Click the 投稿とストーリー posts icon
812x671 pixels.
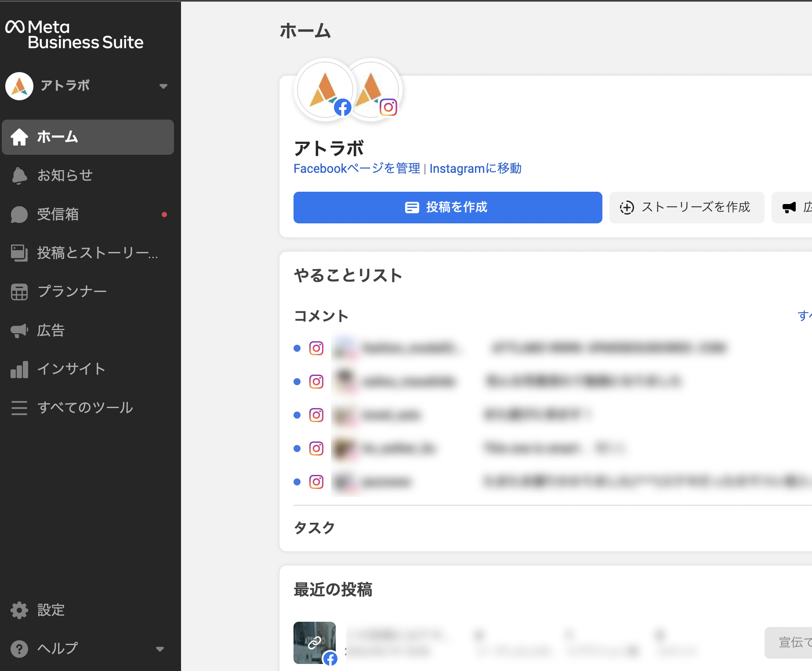pyautogui.click(x=19, y=253)
